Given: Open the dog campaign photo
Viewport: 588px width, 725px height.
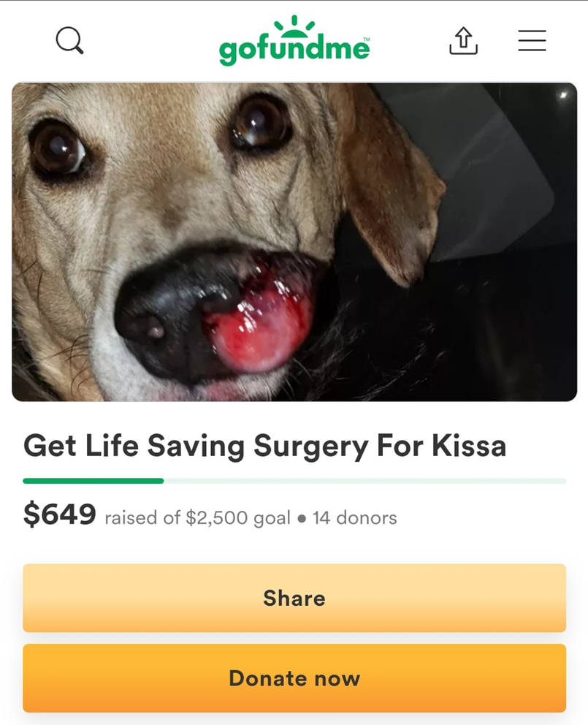Looking at the screenshot, I should click(x=294, y=242).
